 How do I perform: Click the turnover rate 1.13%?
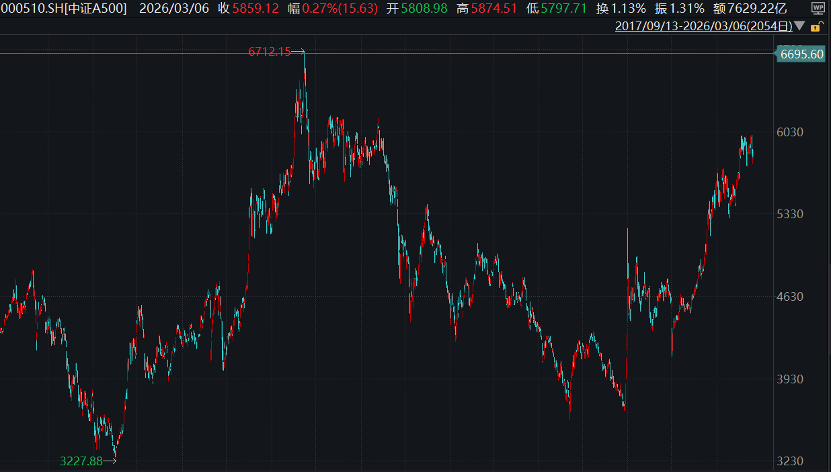point(628,8)
